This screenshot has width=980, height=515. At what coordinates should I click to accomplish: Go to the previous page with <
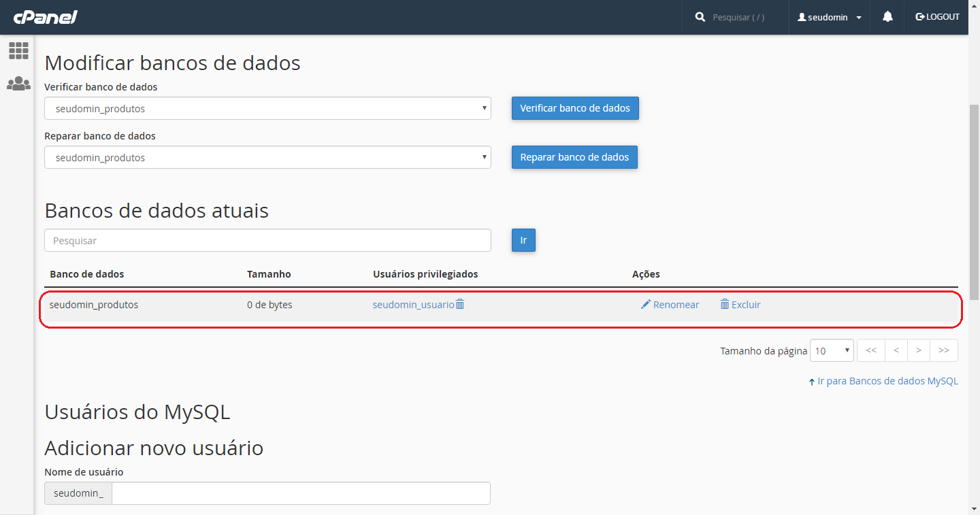click(x=896, y=350)
